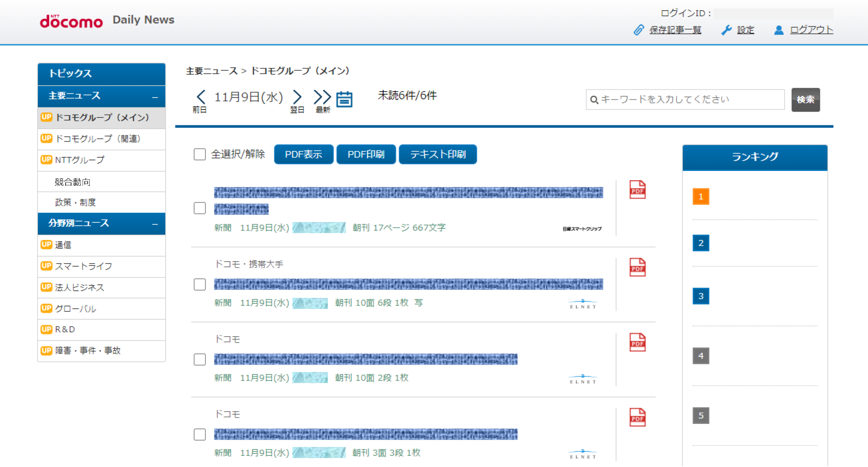This screenshot has width=868, height=467.
Task: Select ドコモグループ（関連） in sidebar
Action: (101, 139)
